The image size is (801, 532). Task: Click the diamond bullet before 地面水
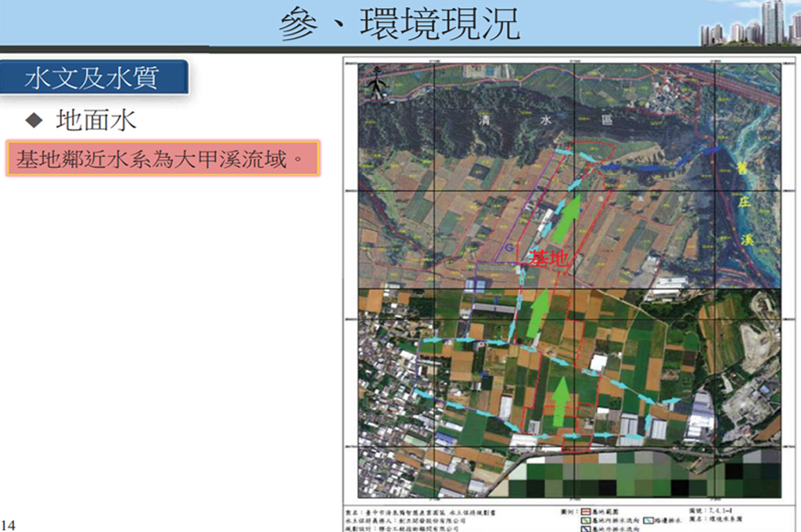[34, 120]
